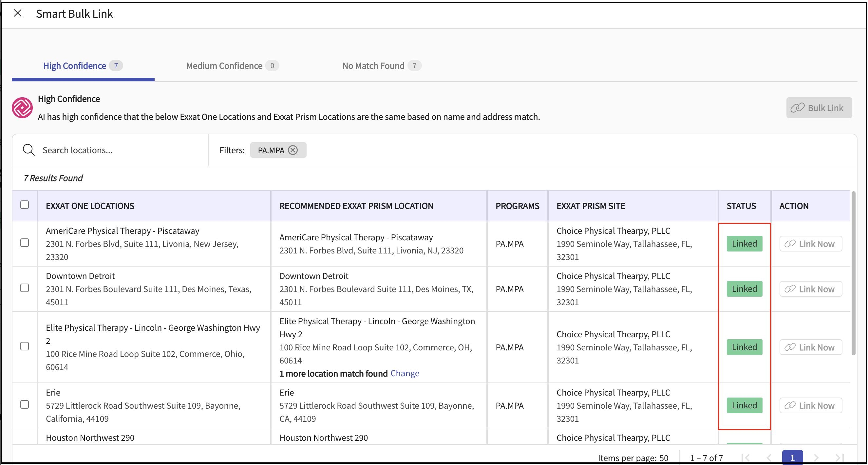868x465 pixels.
Task: Check the Downtown Detroit row checkbox
Action: pos(25,288)
